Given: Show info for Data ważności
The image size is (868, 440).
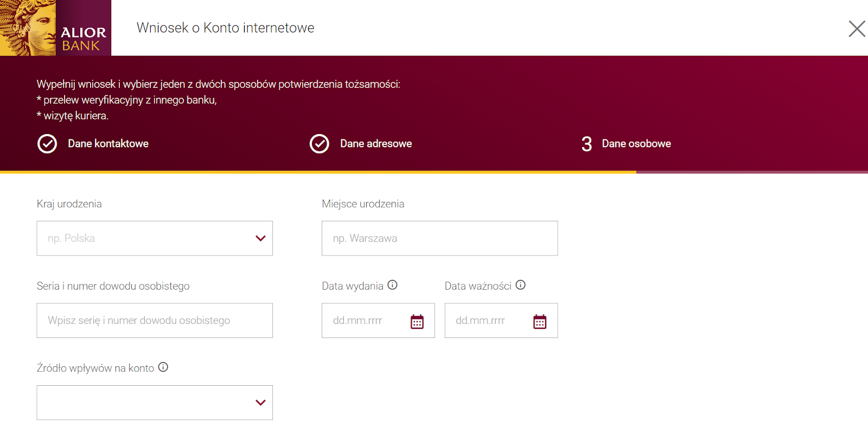Looking at the screenshot, I should point(521,285).
